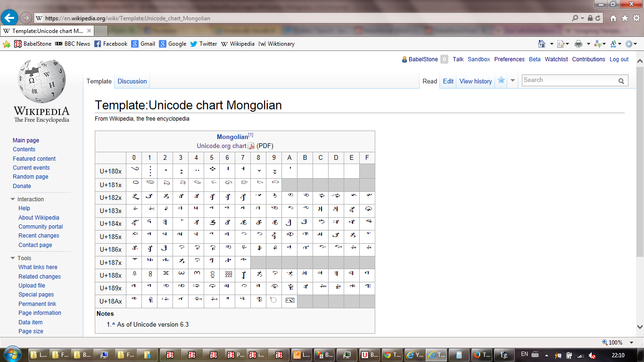Screen dimensions: 644x362
Task: Click the PDF icon beside Unicode.org chart
Action: [x=251, y=146]
